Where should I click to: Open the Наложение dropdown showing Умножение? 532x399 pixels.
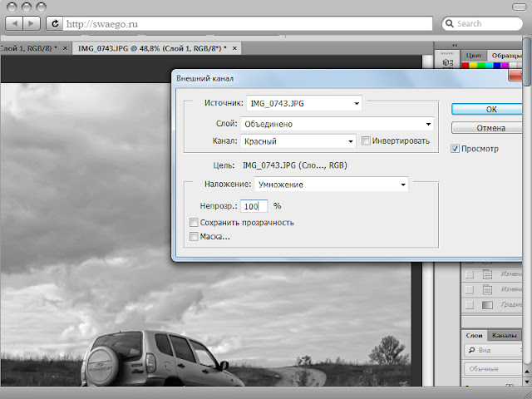coord(332,185)
